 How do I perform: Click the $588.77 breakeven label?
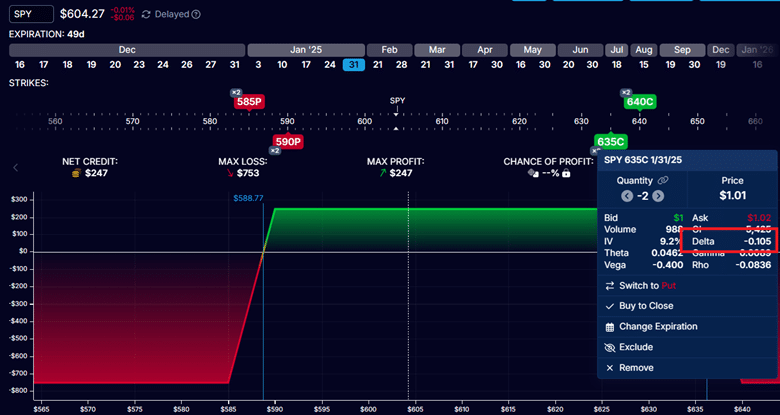point(248,198)
